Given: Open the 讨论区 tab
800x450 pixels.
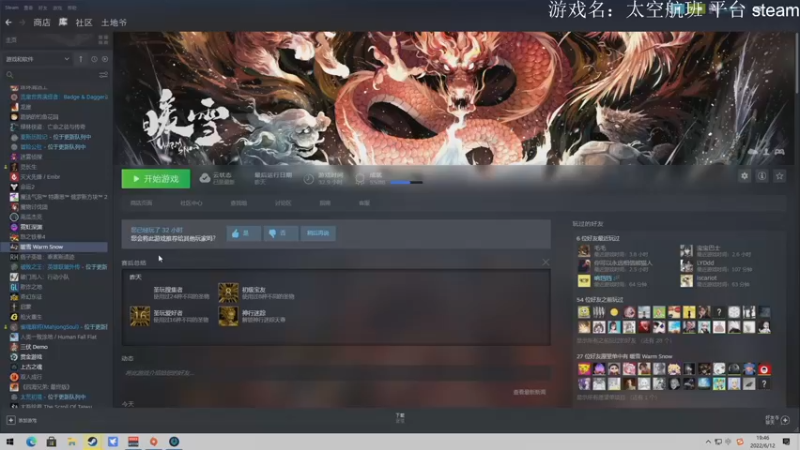Looking at the screenshot, I should (x=283, y=203).
